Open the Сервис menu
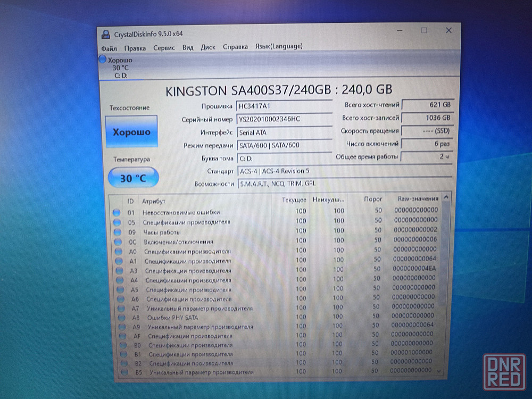The image size is (532, 399). [164, 48]
